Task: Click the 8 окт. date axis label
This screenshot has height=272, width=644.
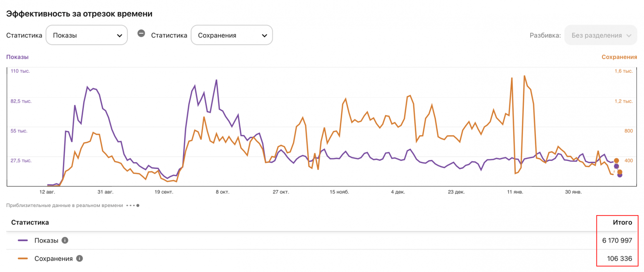Action: click(222, 192)
